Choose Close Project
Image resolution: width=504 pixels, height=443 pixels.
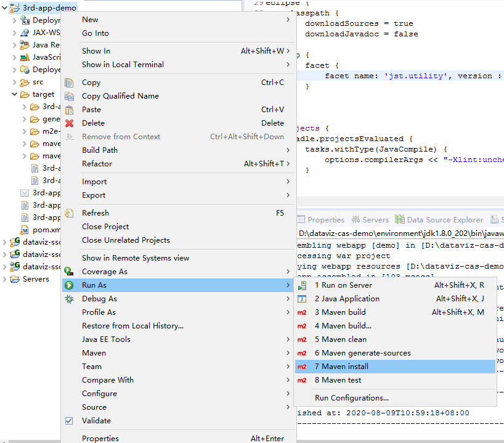(x=179, y=227)
